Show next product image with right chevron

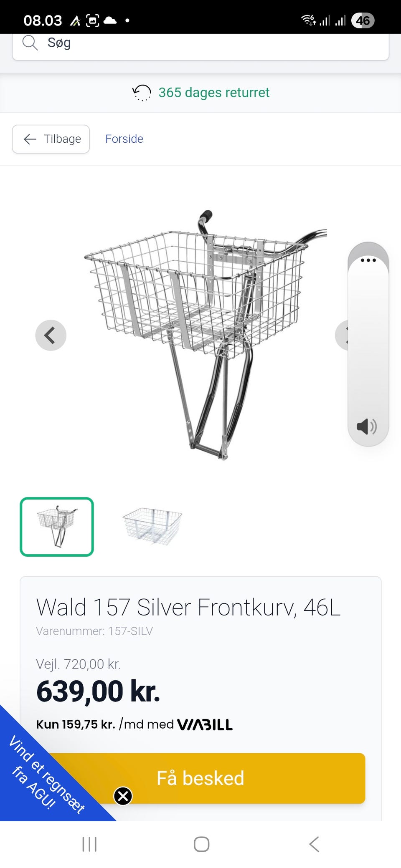343,335
